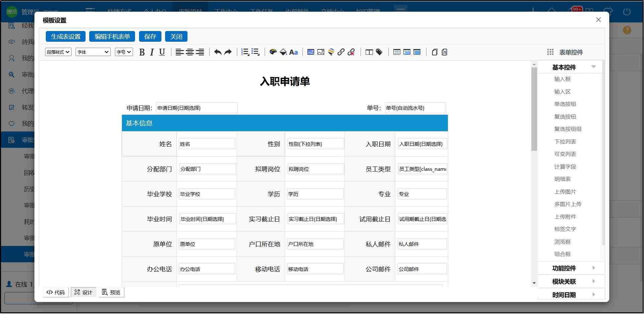Image resolution: width=644 pixels, height=314 pixels.
Task: Toggle italic text formatting
Action: point(152,52)
